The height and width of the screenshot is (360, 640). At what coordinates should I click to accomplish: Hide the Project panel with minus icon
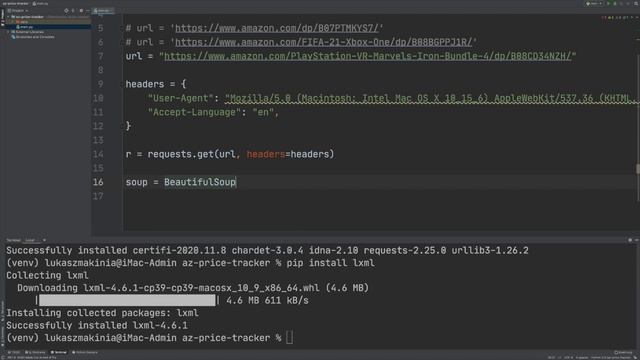point(88,11)
